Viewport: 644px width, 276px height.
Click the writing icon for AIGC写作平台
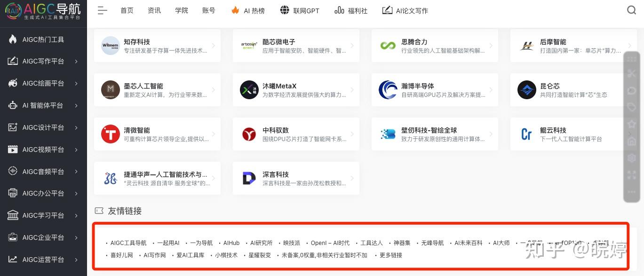[x=13, y=61]
